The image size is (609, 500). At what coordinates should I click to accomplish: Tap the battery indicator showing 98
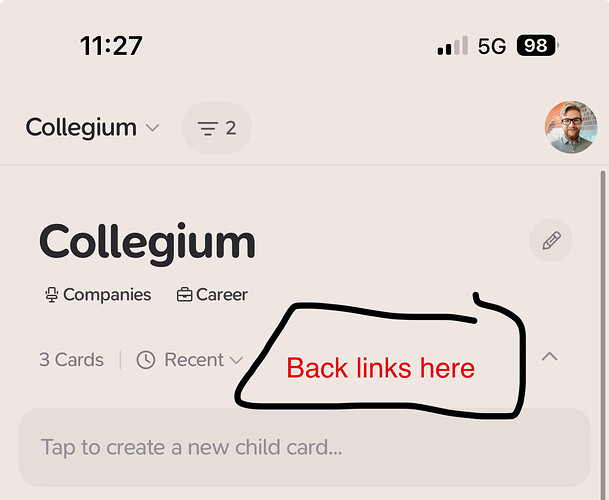[538, 45]
